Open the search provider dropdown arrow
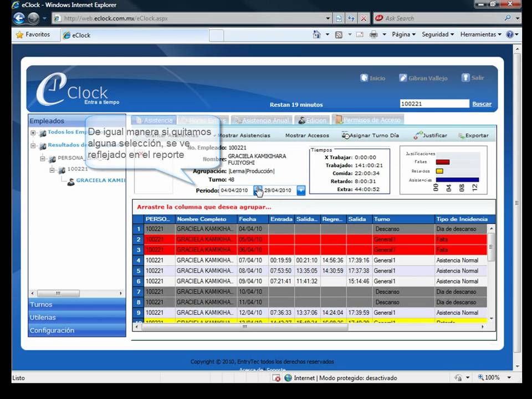Screen dimensions: 532x399 (x=518, y=18)
